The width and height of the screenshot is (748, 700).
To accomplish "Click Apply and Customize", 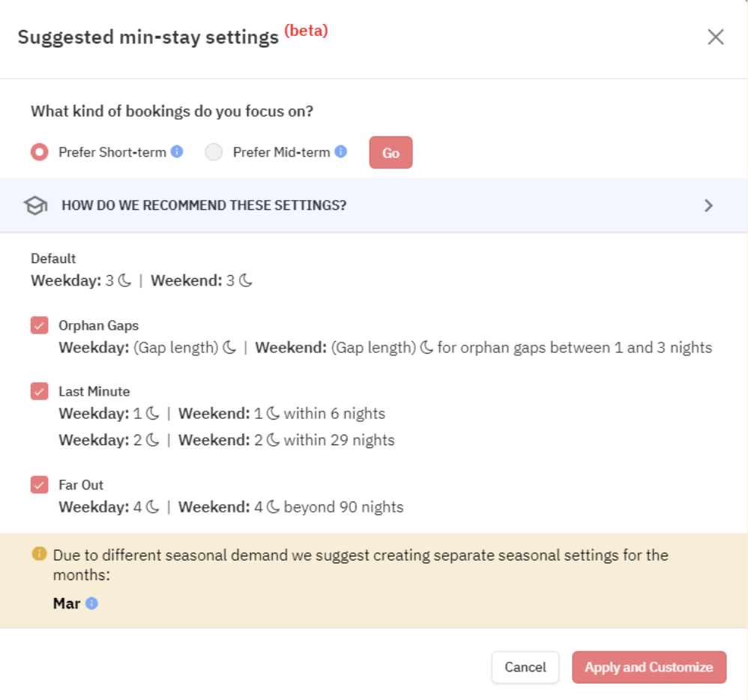I will (649, 667).
